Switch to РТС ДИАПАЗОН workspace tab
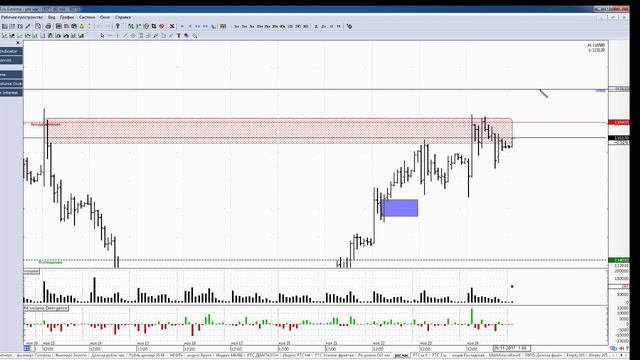640x360 pixels. (x=263, y=356)
